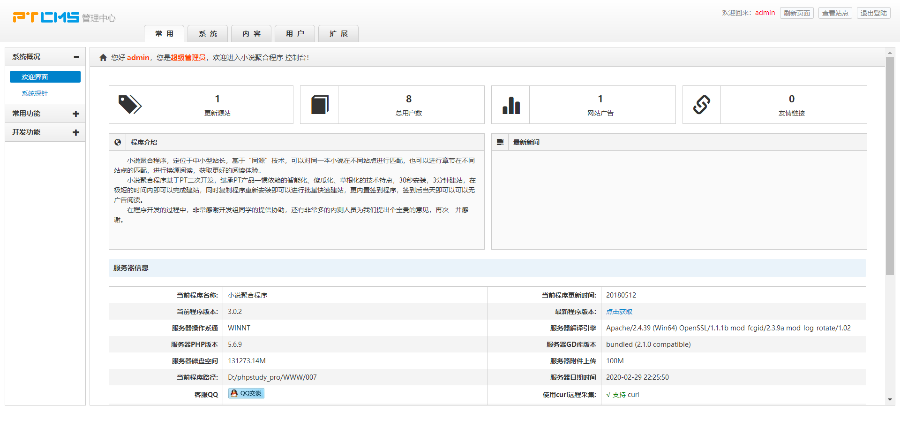Select the 用户 tab
Screen dimensions: 900x428
[295, 34]
